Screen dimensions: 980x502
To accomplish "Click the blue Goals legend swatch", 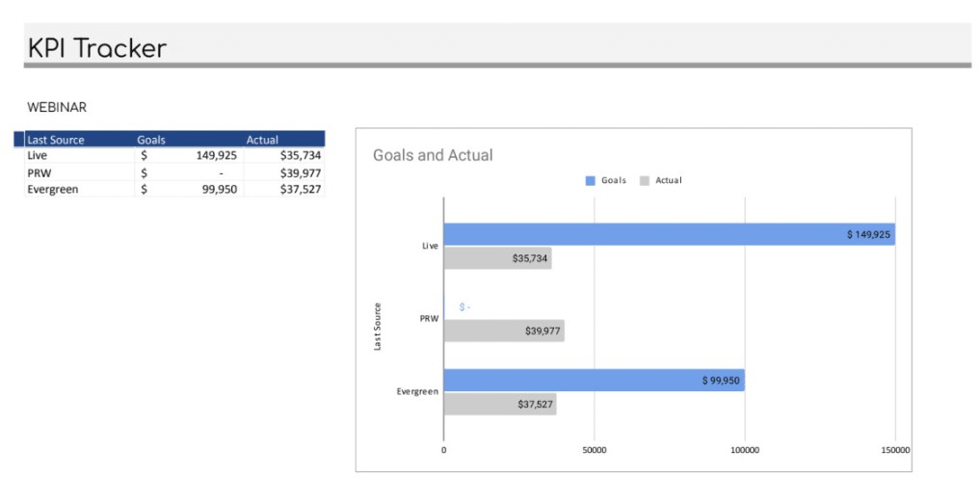I will tap(590, 180).
